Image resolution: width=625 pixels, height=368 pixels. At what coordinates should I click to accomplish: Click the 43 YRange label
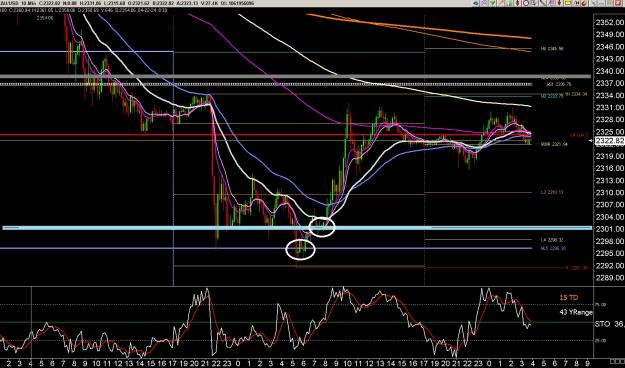coord(576,313)
